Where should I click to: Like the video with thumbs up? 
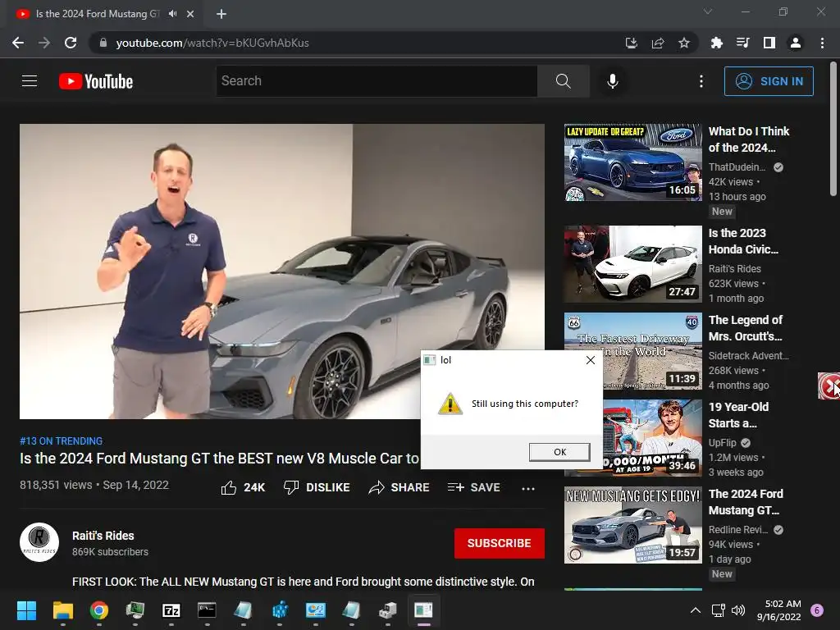pyautogui.click(x=243, y=487)
